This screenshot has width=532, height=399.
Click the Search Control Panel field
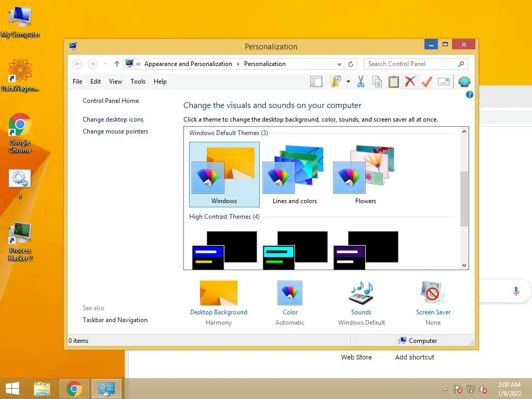416,64
